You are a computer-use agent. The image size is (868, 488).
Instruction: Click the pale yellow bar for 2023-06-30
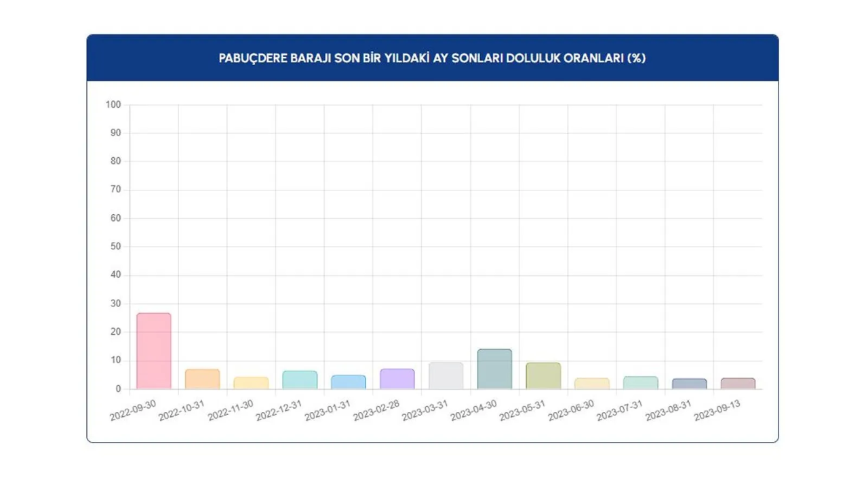pyautogui.click(x=592, y=384)
